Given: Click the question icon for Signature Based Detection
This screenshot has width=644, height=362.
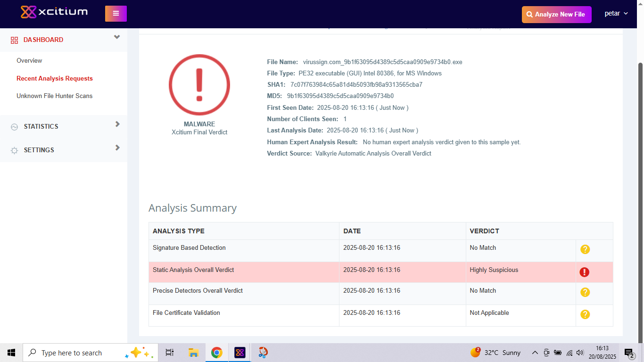Looking at the screenshot, I should click(x=585, y=249).
